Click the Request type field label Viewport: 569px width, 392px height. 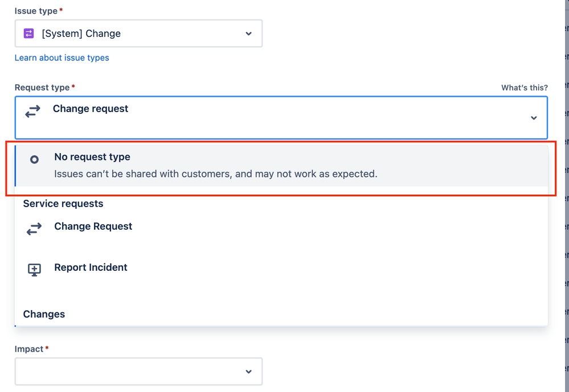42,88
